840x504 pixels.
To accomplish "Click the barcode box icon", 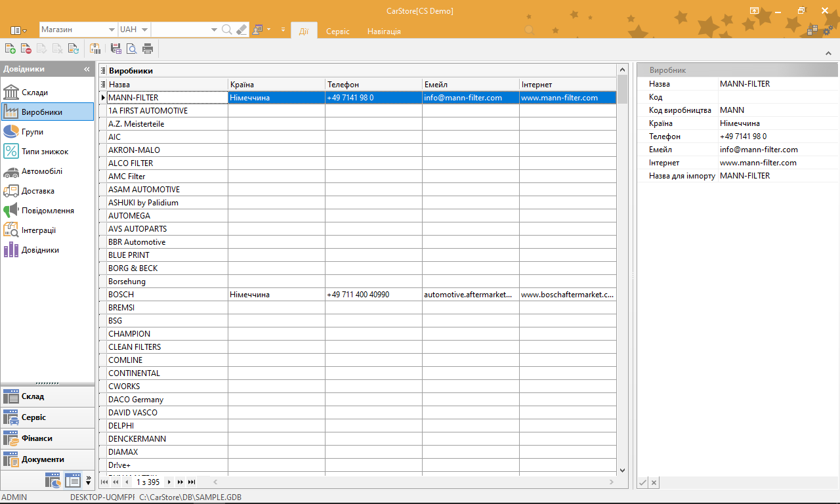I will tap(95, 48).
